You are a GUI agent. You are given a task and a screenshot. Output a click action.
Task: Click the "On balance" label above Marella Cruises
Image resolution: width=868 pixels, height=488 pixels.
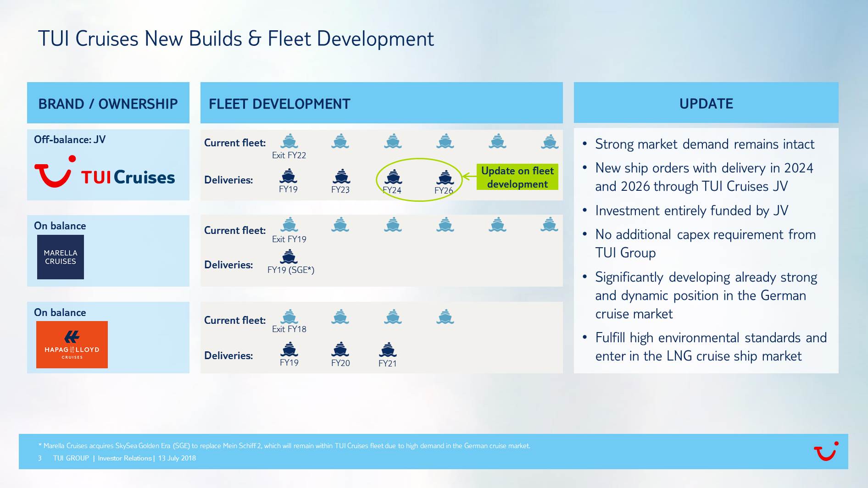60,226
